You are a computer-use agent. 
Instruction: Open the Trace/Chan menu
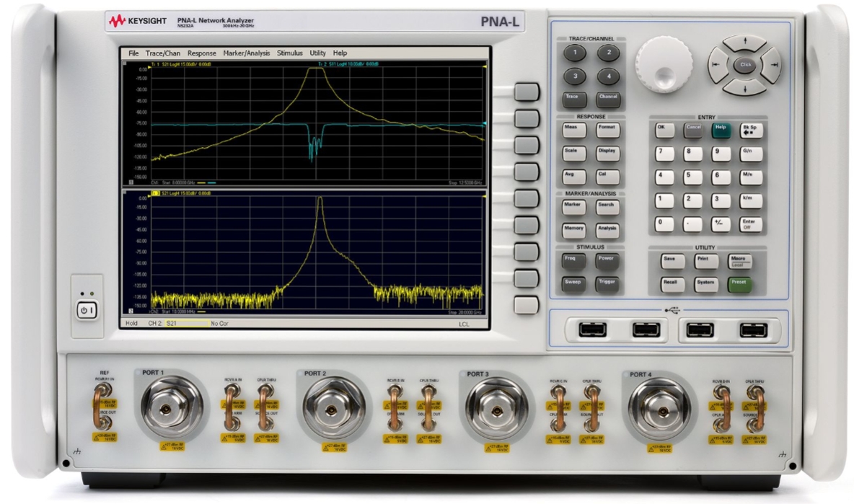(x=163, y=53)
